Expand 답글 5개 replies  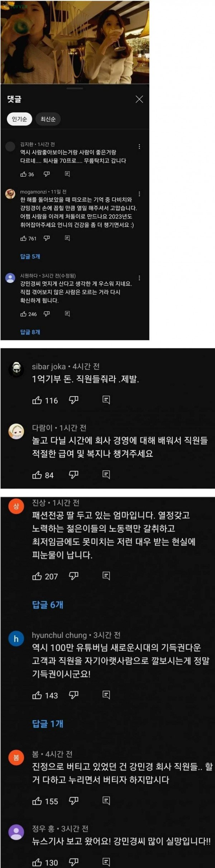30,256
